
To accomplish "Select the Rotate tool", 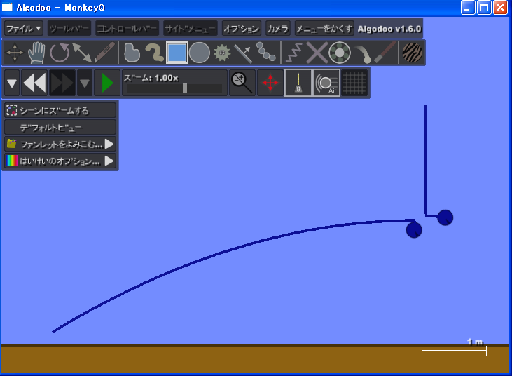I will pyautogui.click(x=59, y=53).
